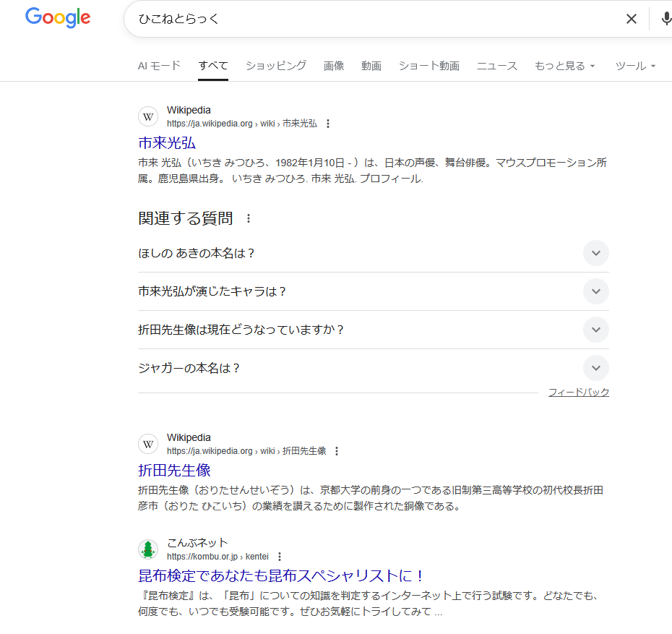Start voice search with microphone icon
This screenshot has height=634, width=672.
click(665, 19)
